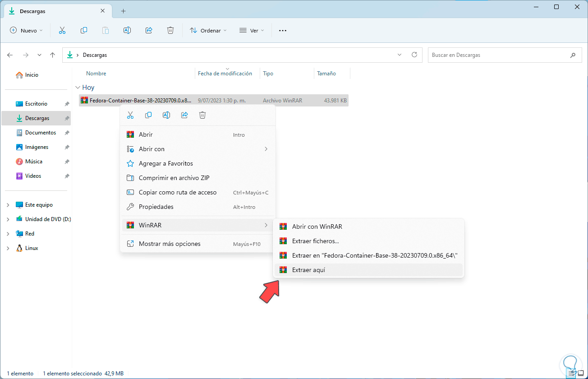Screen dimensions: 588x379
Task: Expand the Linux tree node
Action: click(x=8, y=248)
